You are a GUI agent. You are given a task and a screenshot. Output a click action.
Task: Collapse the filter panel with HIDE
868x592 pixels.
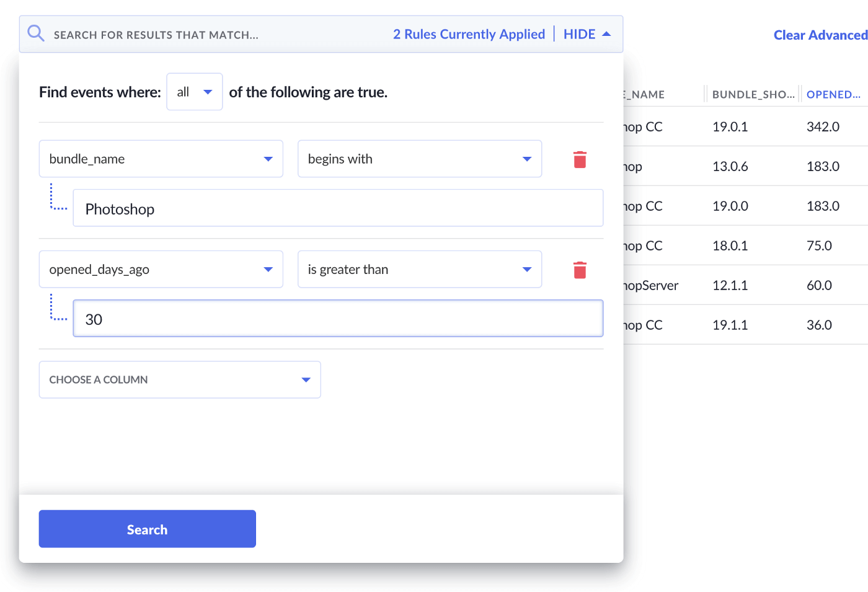580,34
